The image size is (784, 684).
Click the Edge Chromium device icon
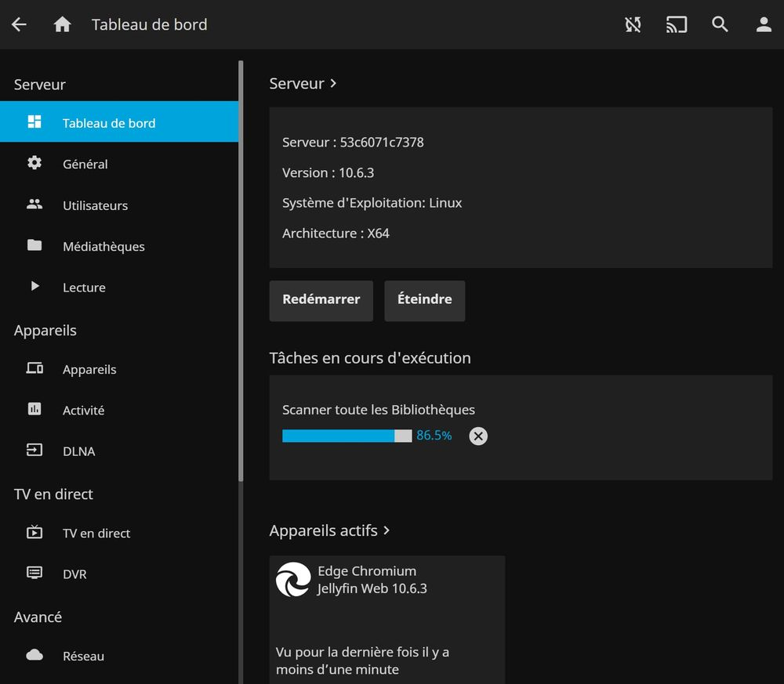click(x=293, y=580)
